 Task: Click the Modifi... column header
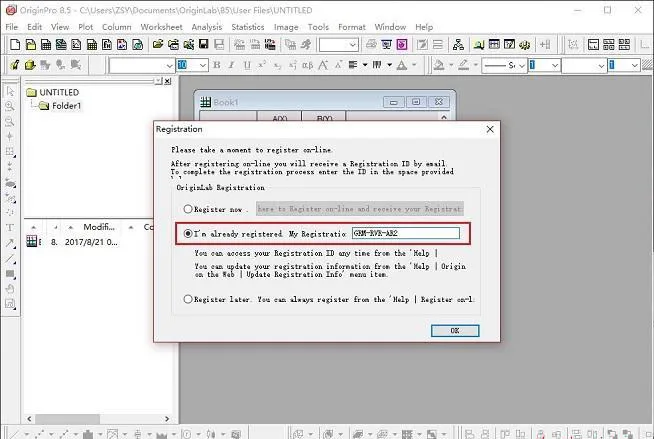point(98,227)
